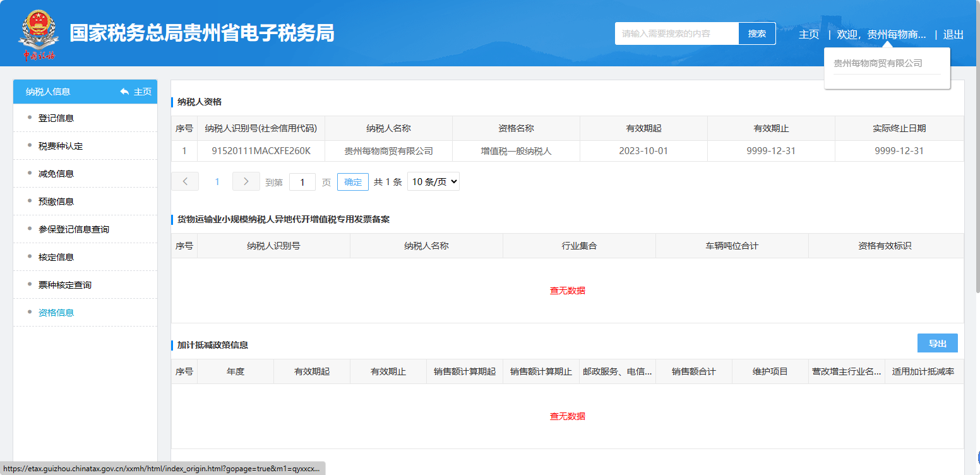Viewport: 980px width, 475px height.
Task: Open 票种核定查询 sidebar item
Action: coord(65,285)
